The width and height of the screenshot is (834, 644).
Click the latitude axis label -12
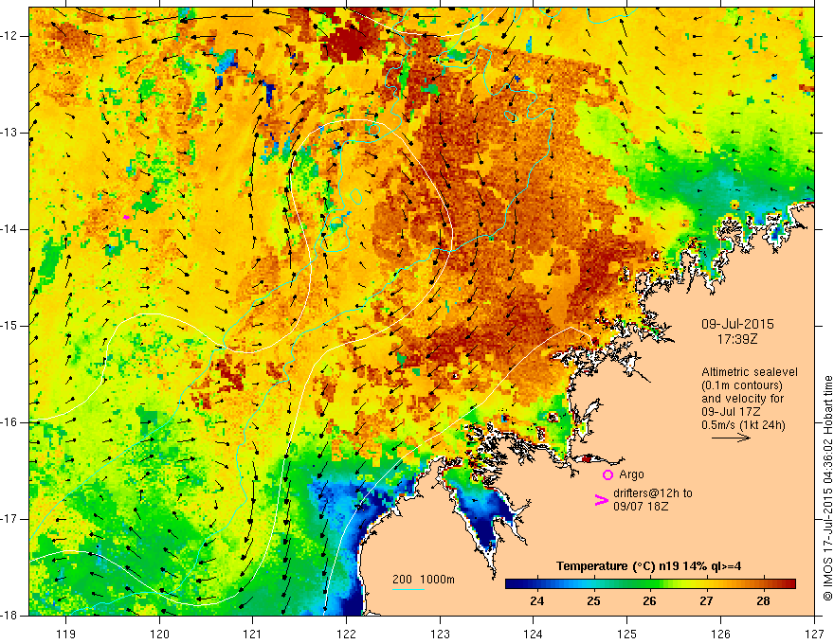coord(9,36)
